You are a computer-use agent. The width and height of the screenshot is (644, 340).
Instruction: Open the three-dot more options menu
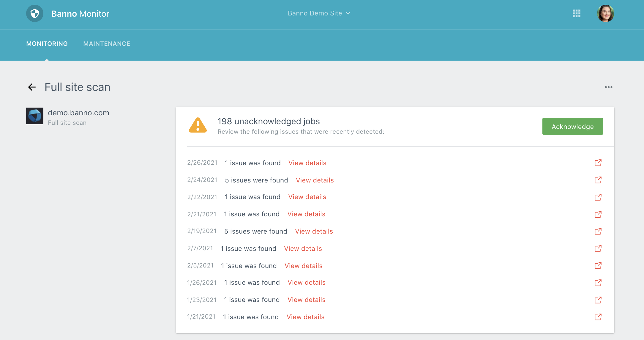[608, 87]
